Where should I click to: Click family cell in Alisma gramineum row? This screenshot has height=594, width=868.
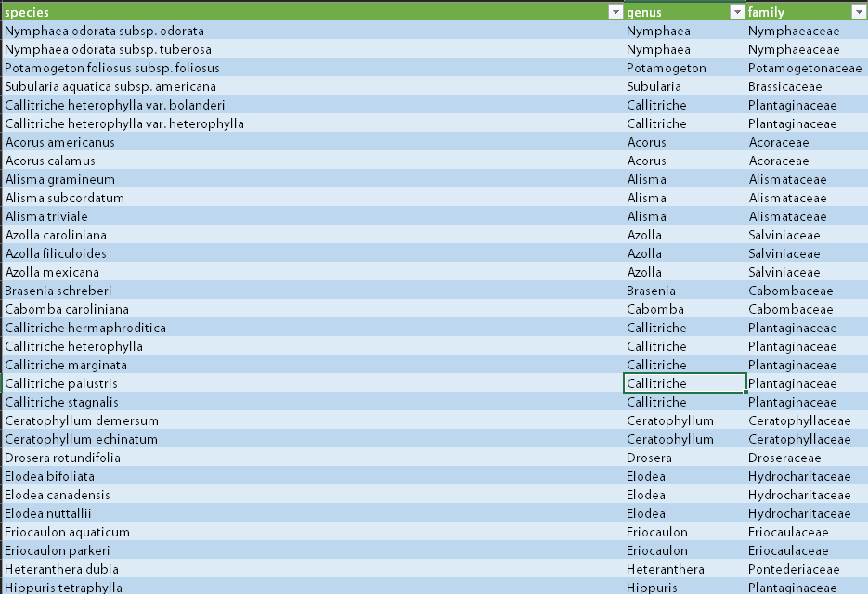pos(807,179)
